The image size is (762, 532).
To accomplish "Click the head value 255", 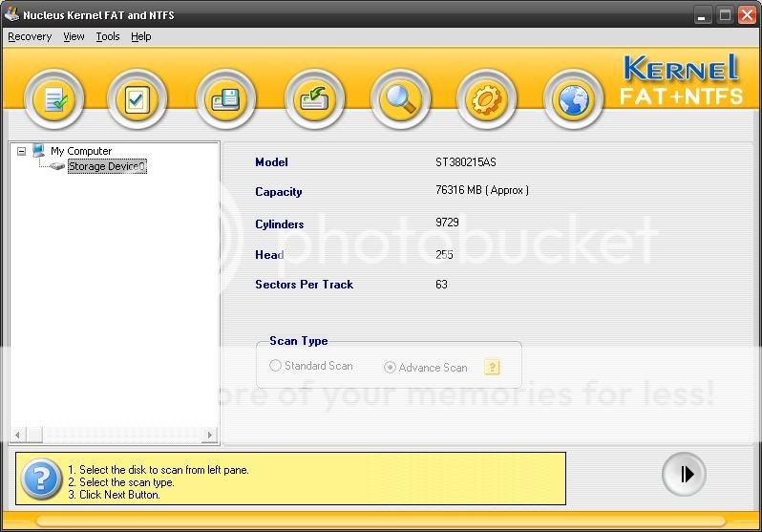I will tap(444, 255).
